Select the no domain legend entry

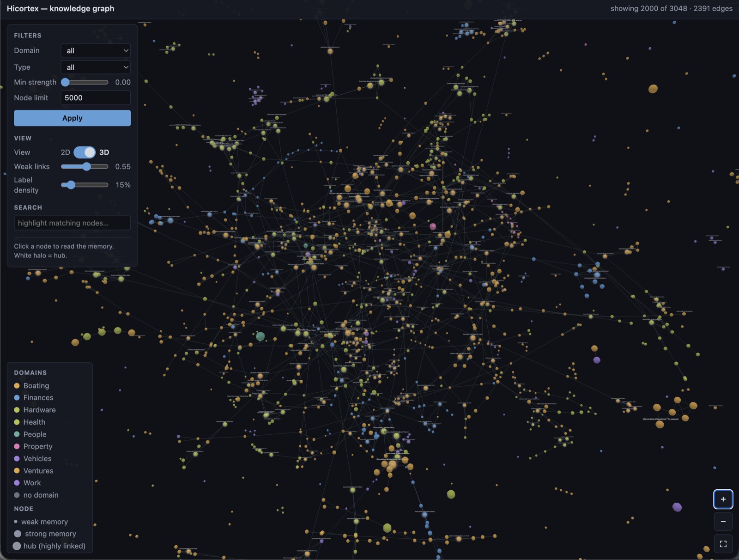(x=36, y=495)
